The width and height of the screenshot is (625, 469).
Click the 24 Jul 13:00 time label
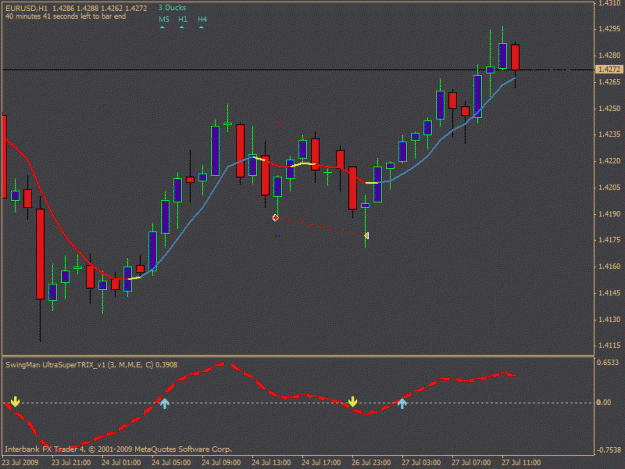[x=271, y=462]
